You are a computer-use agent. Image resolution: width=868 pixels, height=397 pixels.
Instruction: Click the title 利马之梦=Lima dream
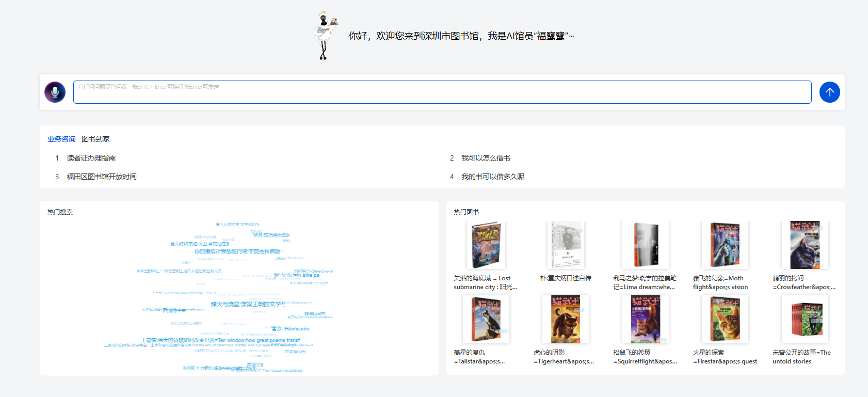[645, 282]
